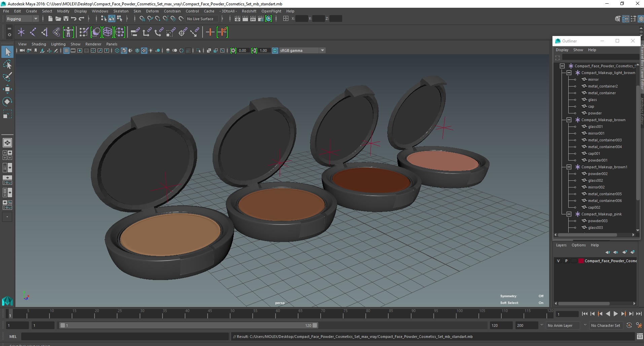Activate the Scale tool in toolbox
This screenshot has height=346, width=644.
[7, 114]
